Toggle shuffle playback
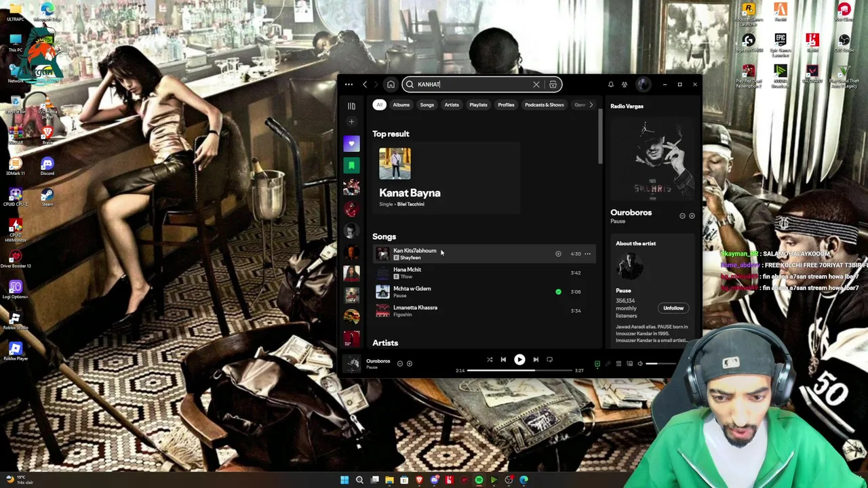The width and height of the screenshot is (868, 488). (x=490, y=360)
